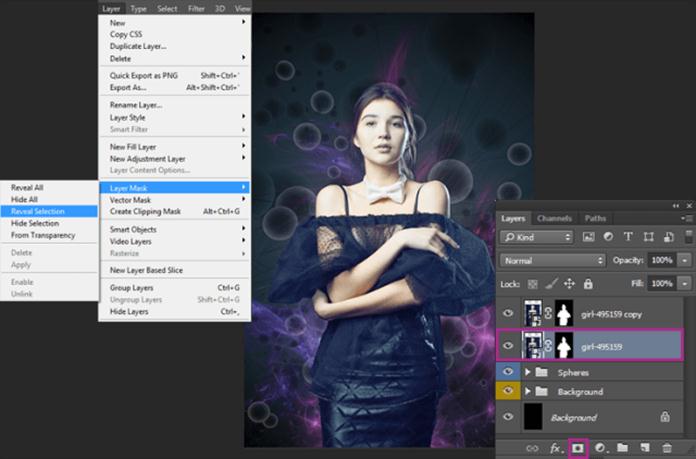Choose Reveal Selection from the submenu
Image resolution: width=696 pixels, height=459 pixels.
coord(36,211)
